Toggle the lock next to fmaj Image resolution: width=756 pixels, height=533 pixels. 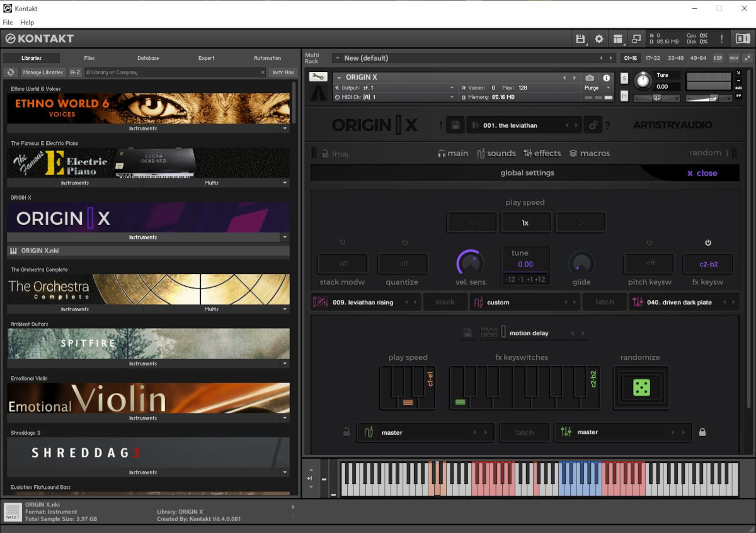pyautogui.click(x=325, y=153)
